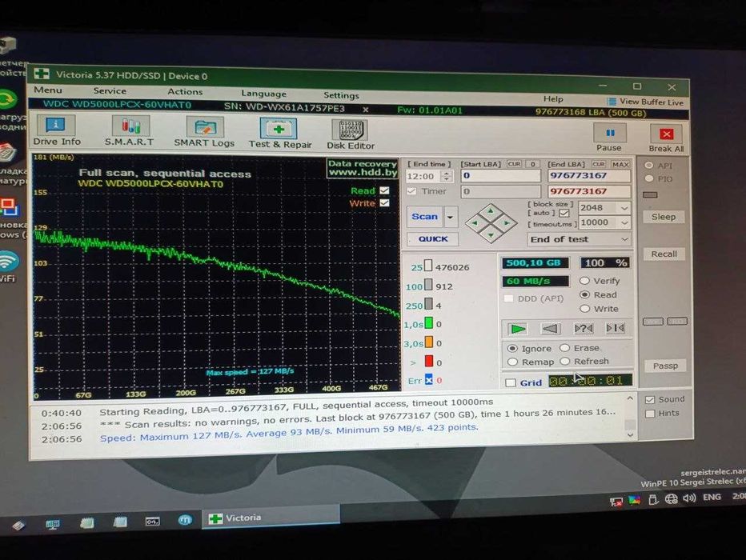Click the Passp button
746x560 pixels.
(665, 366)
